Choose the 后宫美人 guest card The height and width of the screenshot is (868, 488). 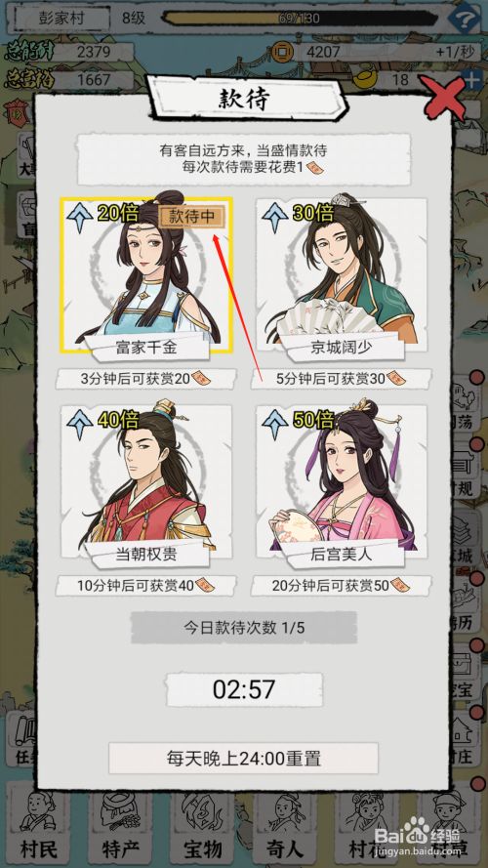tap(342, 481)
